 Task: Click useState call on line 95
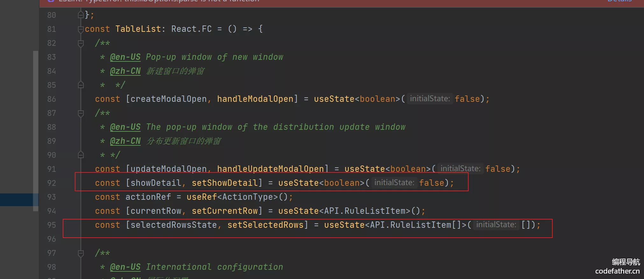[344, 225]
